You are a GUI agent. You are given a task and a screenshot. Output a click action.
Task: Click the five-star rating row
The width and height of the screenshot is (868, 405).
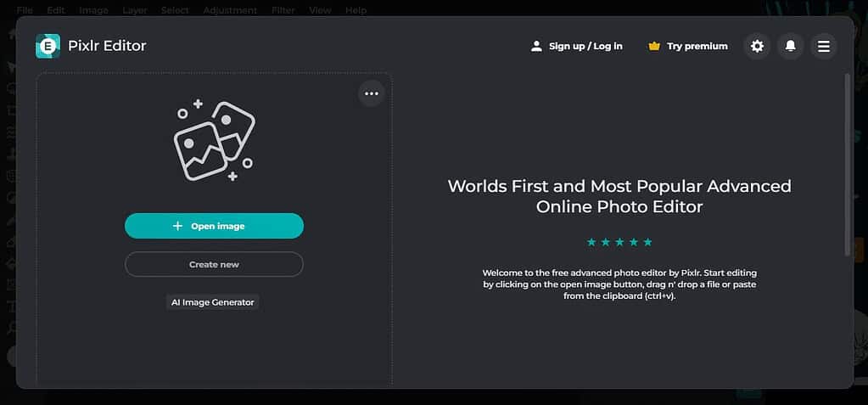click(x=619, y=242)
